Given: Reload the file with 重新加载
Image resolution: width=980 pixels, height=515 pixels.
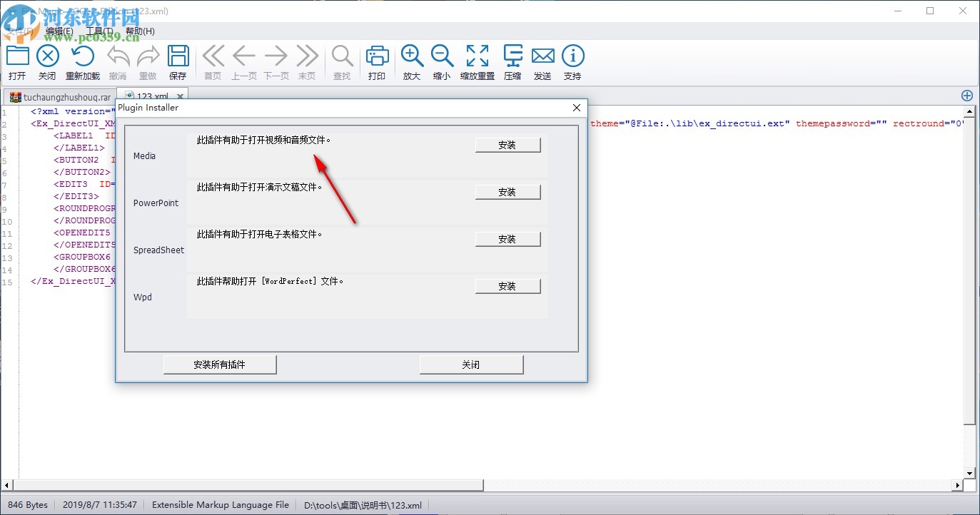Looking at the screenshot, I should (83, 56).
